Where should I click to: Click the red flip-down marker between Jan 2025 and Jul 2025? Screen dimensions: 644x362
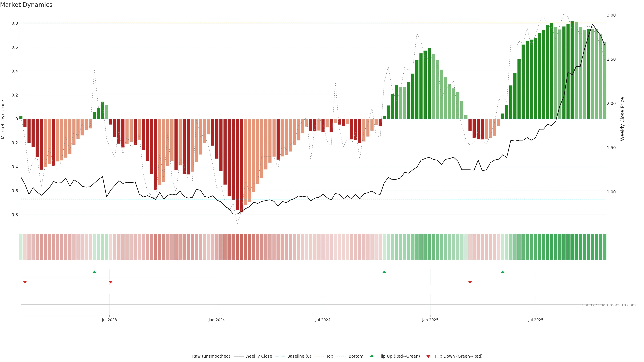click(470, 282)
